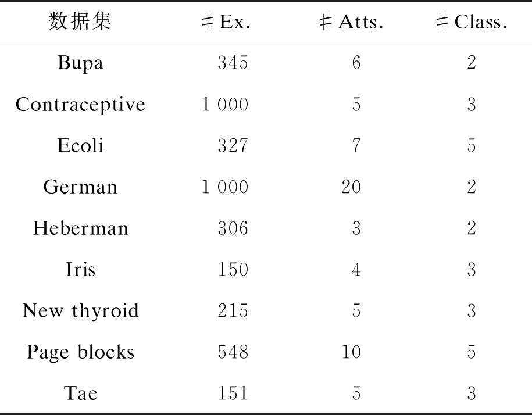Viewport: 532px width, 415px height.
Task: Select the Iris dataset name
Action: coord(80,270)
